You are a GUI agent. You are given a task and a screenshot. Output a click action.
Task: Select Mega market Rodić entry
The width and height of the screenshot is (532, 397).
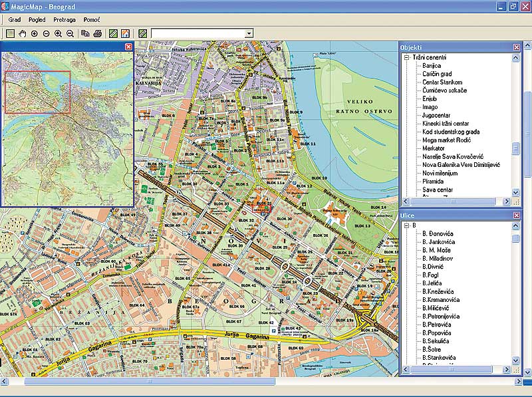pos(446,140)
